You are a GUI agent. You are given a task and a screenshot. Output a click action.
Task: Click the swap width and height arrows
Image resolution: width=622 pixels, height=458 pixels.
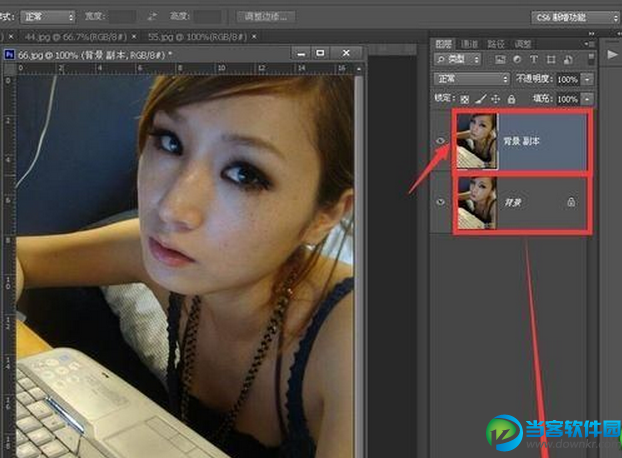point(152,17)
